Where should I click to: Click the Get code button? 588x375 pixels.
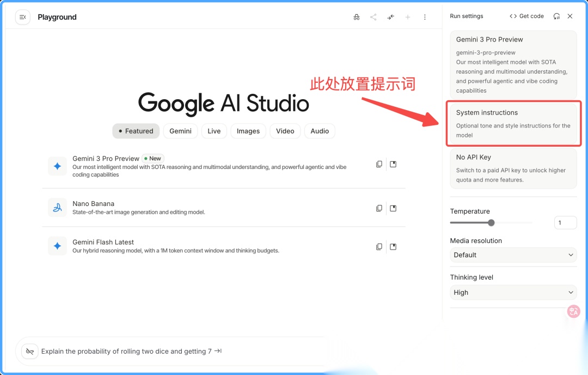[x=526, y=16]
